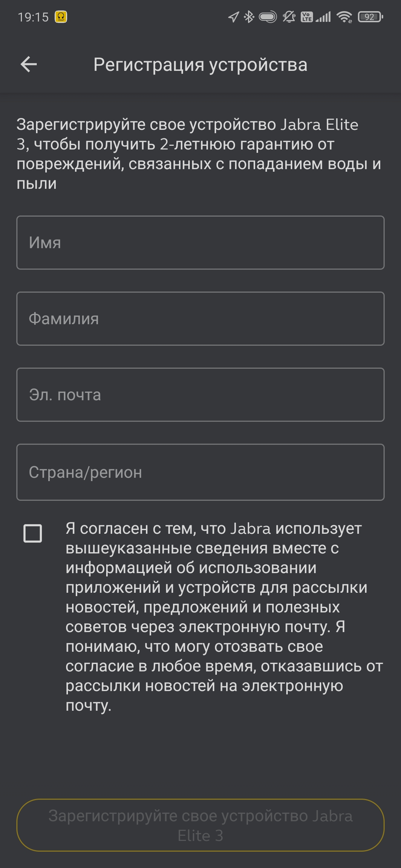Viewport: 401px width, 868px height.
Task: Focus the Имя input field
Action: pyautogui.click(x=200, y=243)
